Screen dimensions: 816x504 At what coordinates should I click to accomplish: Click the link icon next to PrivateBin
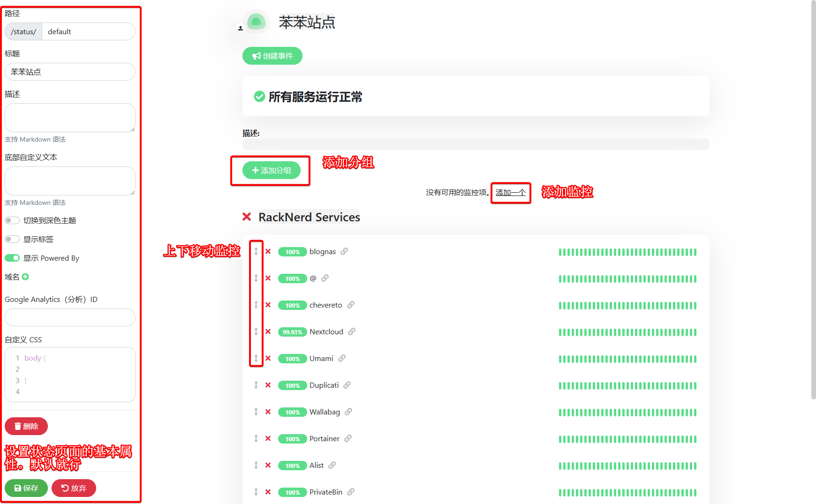[351, 492]
